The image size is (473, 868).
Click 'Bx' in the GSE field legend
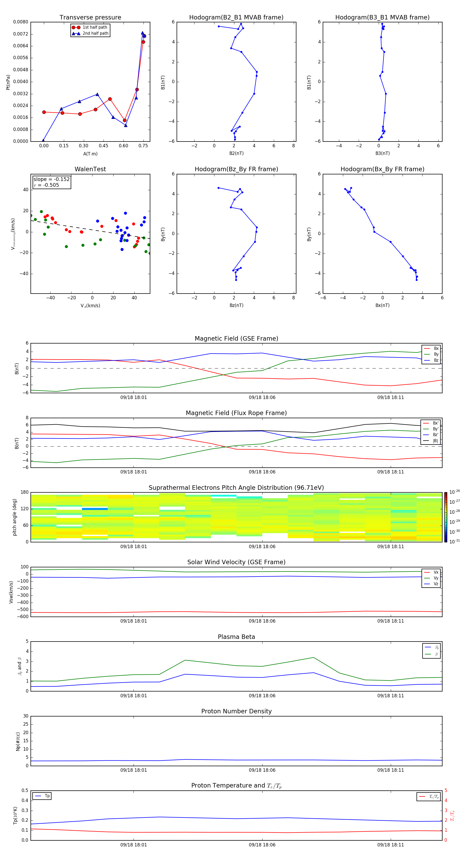436,349
